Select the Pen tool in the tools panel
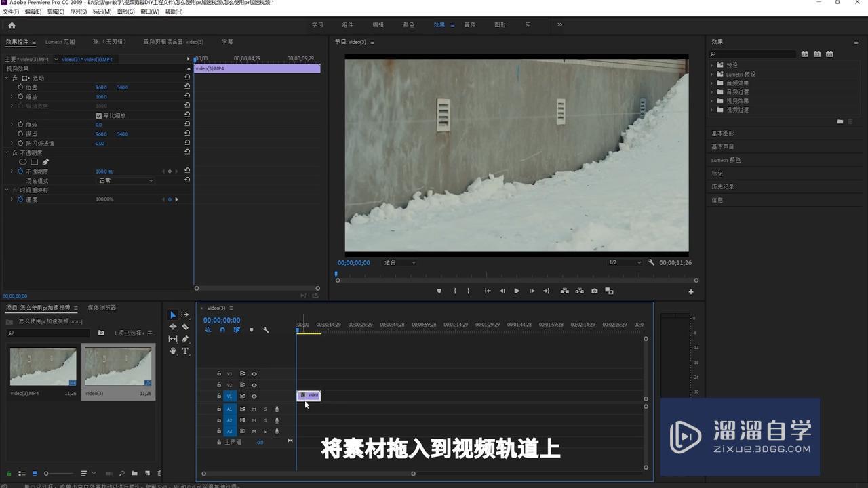868x488 pixels. (x=185, y=339)
